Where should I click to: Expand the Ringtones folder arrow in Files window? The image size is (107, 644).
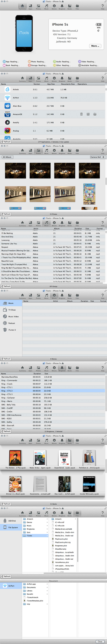tap(47, 529)
